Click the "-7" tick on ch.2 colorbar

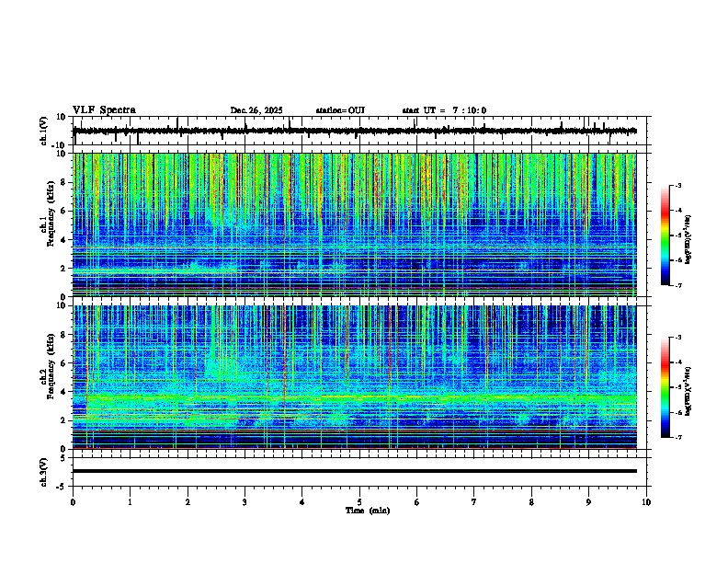click(x=678, y=437)
